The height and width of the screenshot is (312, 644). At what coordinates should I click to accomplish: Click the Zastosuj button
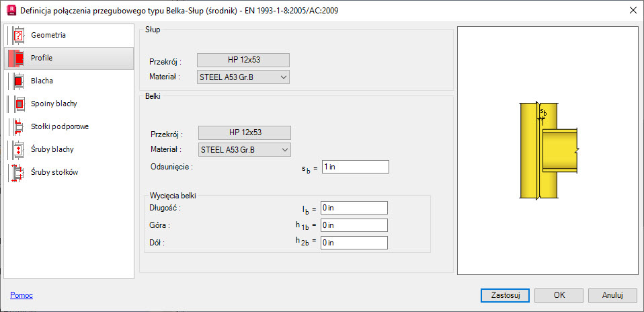click(x=505, y=295)
